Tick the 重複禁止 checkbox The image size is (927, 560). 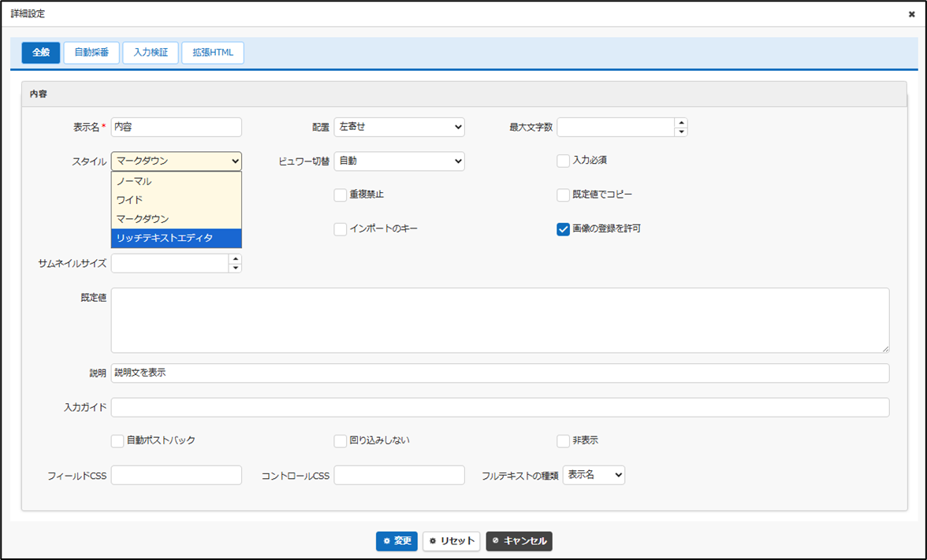pyautogui.click(x=341, y=195)
